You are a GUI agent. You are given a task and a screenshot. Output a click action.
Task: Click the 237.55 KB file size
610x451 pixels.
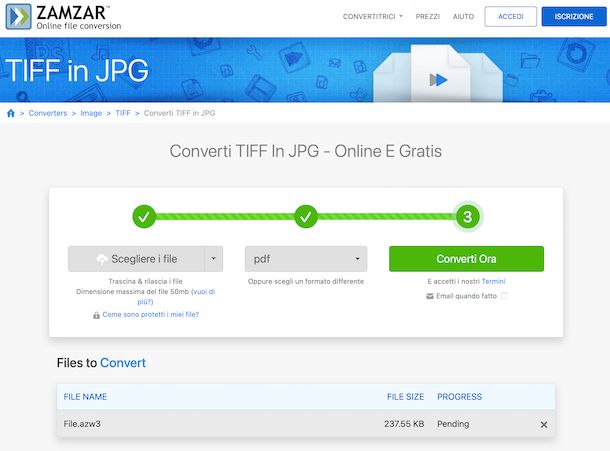click(404, 424)
